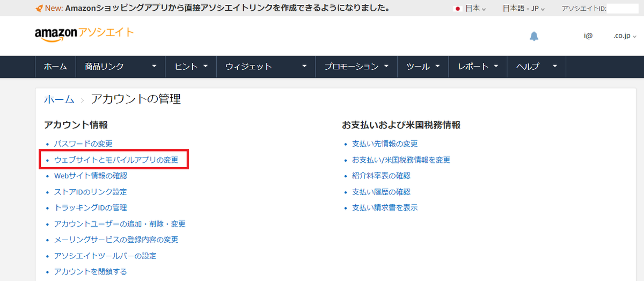Open 支払い請求書を表示 link

(x=385, y=207)
